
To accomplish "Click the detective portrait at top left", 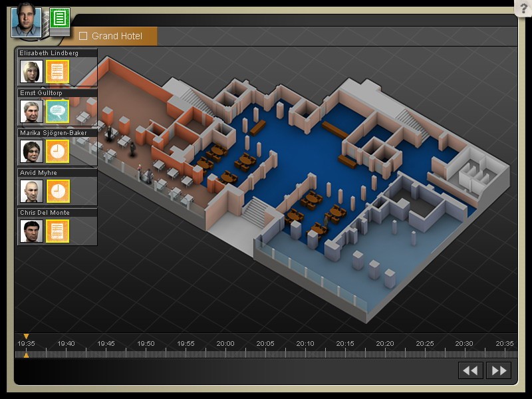I will coord(27,20).
